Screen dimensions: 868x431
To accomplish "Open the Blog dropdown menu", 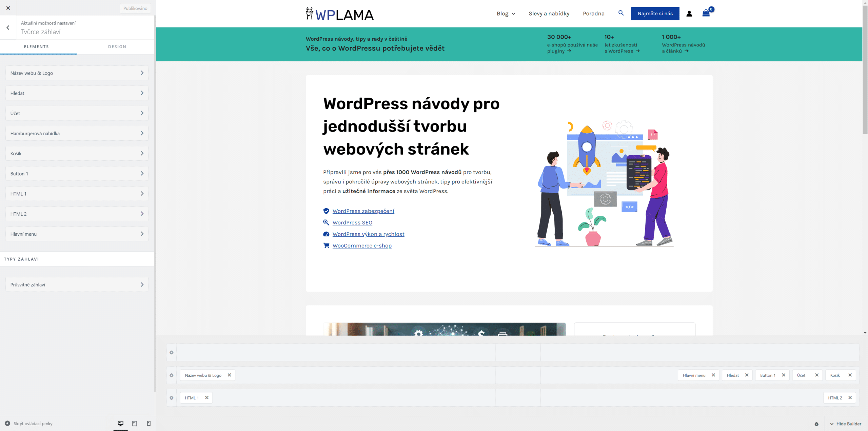I will (506, 14).
